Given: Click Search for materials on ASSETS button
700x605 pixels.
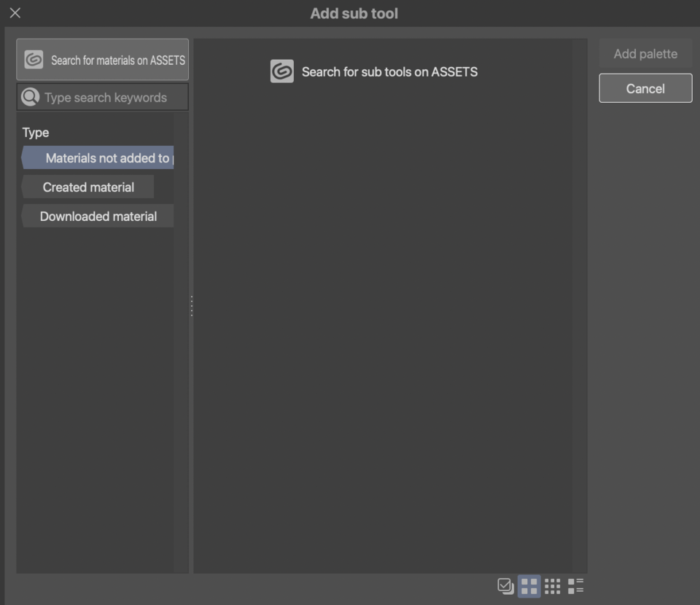Looking at the screenshot, I should (102, 59).
